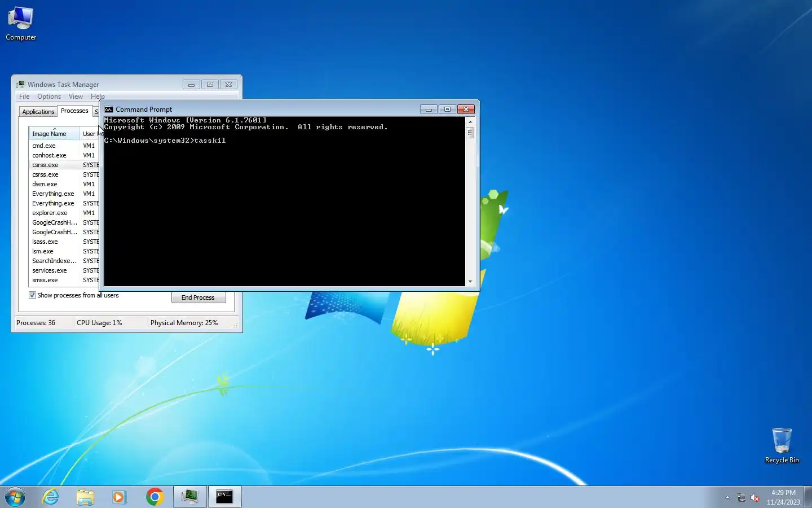
Task: Click Processes: 36 status entry
Action: (36, 323)
